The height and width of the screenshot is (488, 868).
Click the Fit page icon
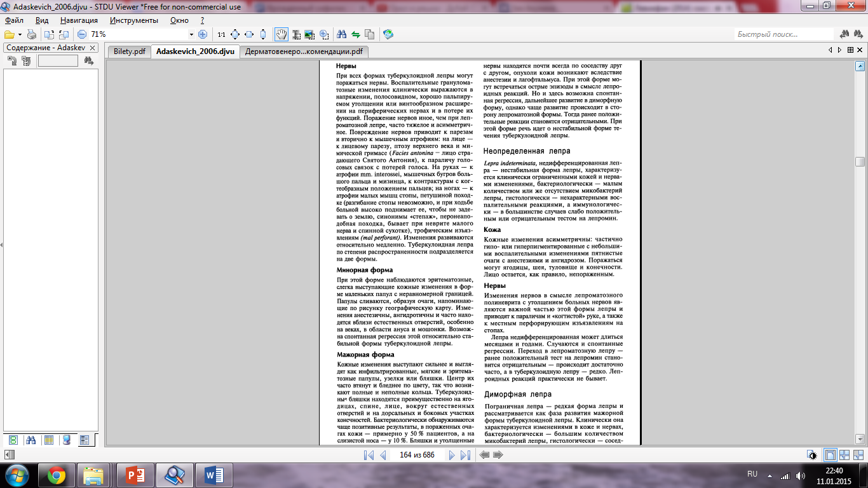[x=235, y=34]
